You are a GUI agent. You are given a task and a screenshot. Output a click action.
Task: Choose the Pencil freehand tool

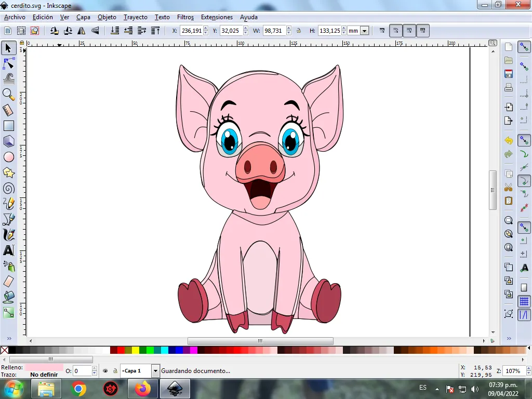coord(8,204)
